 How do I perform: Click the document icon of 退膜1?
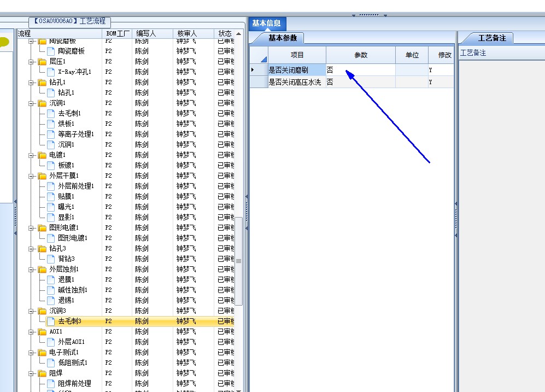(x=51, y=279)
